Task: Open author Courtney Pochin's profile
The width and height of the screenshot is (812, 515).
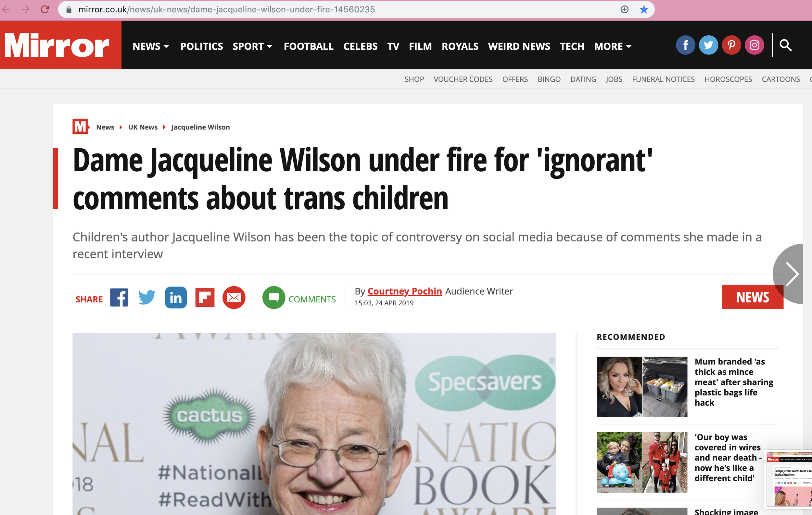Action: click(405, 291)
